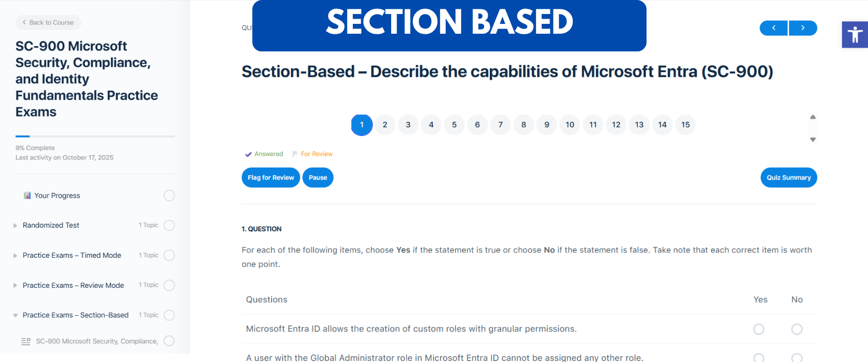Screen dimensions: 868x362
Task: Click the Flag for Review button
Action: [x=270, y=177]
